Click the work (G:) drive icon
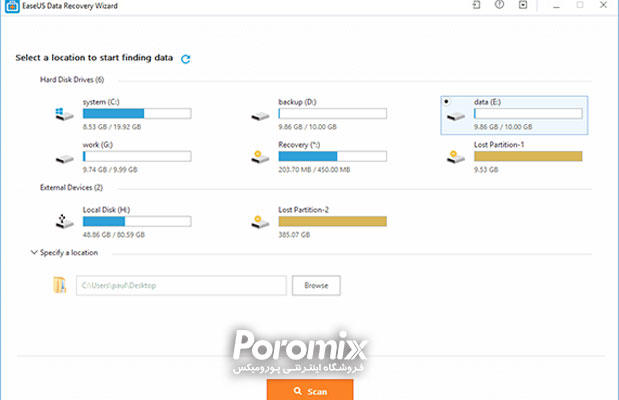The height and width of the screenshot is (400, 619). pos(65,158)
